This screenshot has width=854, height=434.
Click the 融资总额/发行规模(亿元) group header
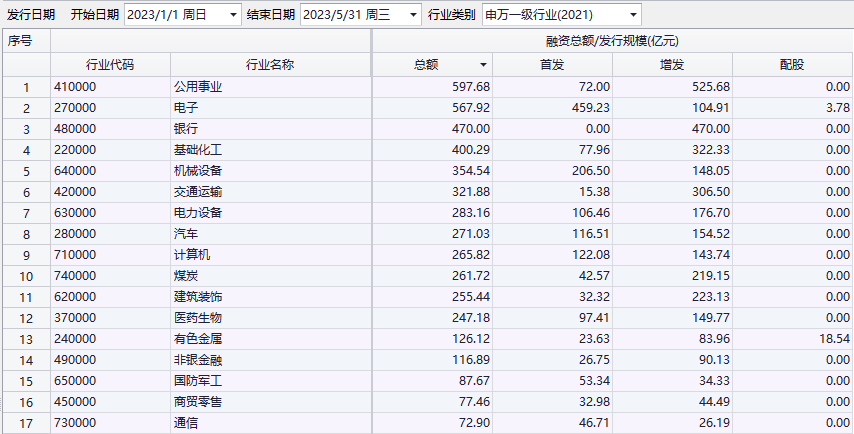pyautogui.click(x=612, y=41)
